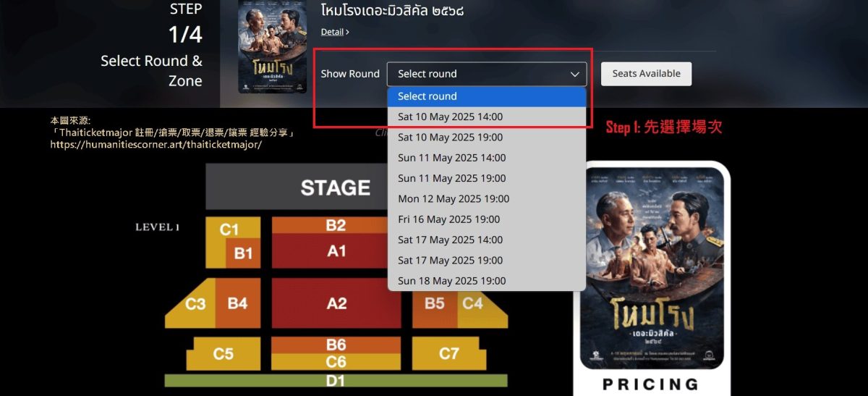This screenshot has height=396, width=868.
Task: Pick Sun 11 May 2025 14:00 option
Action: (486, 158)
